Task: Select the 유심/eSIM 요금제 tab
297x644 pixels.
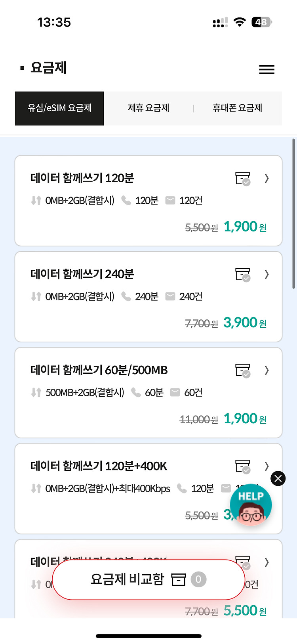Action: 59,108
